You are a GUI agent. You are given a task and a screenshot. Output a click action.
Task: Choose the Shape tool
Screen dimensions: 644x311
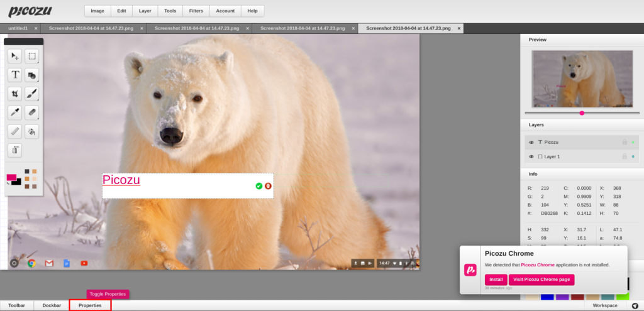[x=31, y=75]
